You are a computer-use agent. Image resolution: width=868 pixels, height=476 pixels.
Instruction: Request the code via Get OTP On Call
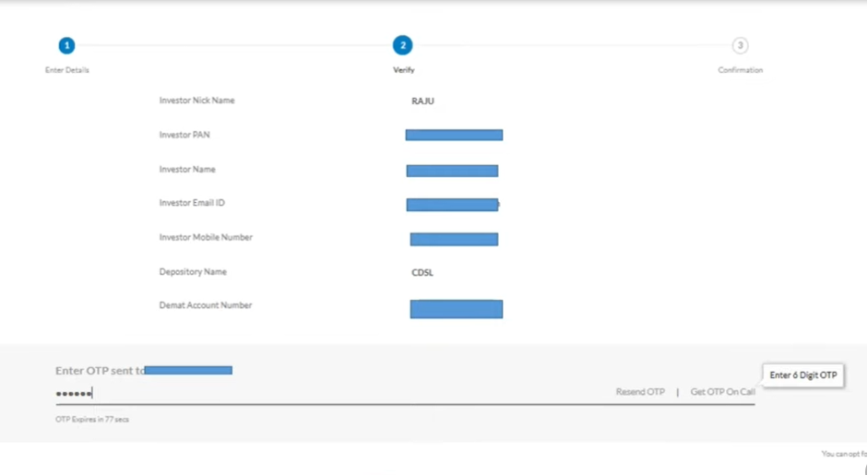[x=722, y=392]
